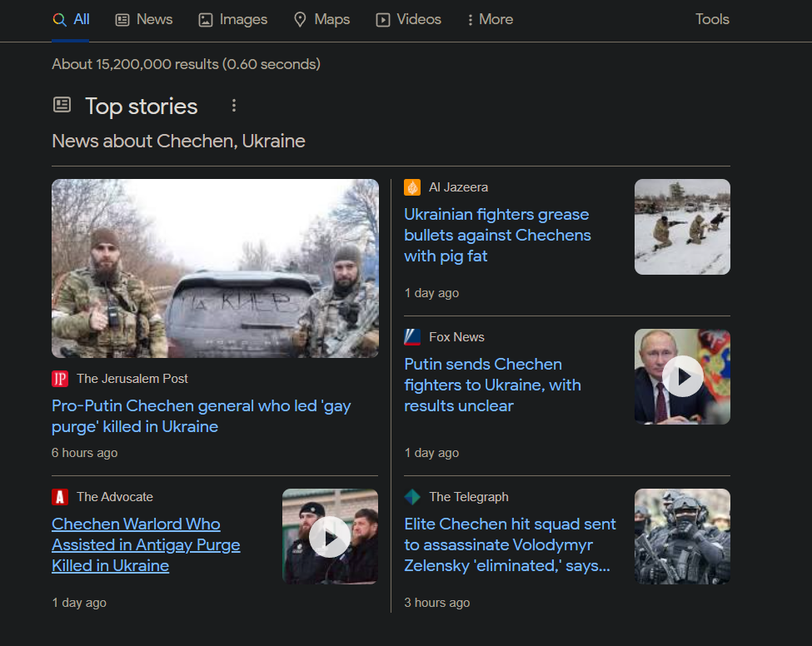Play The Advocate video thumbnail

click(x=330, y=536)
